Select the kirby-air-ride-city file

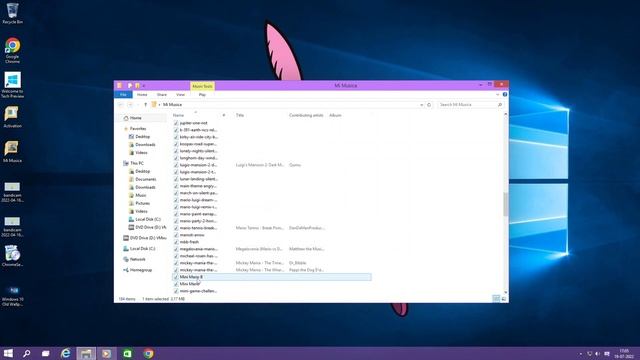(198, 137)
